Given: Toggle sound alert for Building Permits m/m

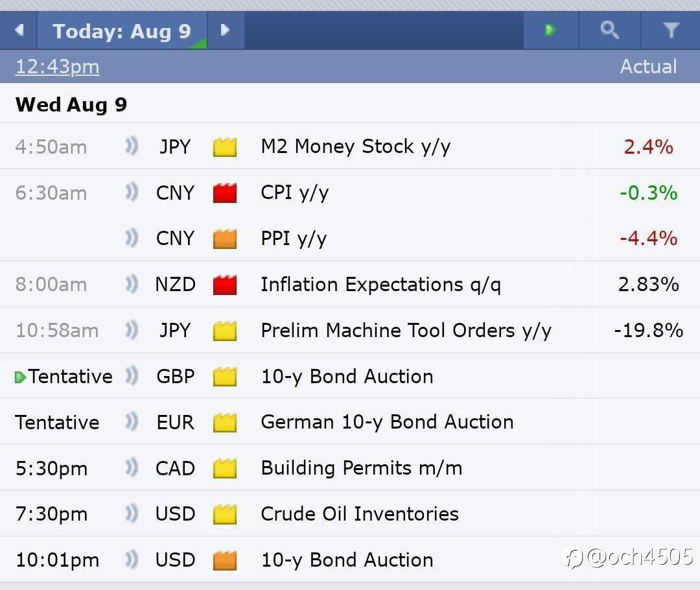Looking at the screenshot, I should 132,468.
